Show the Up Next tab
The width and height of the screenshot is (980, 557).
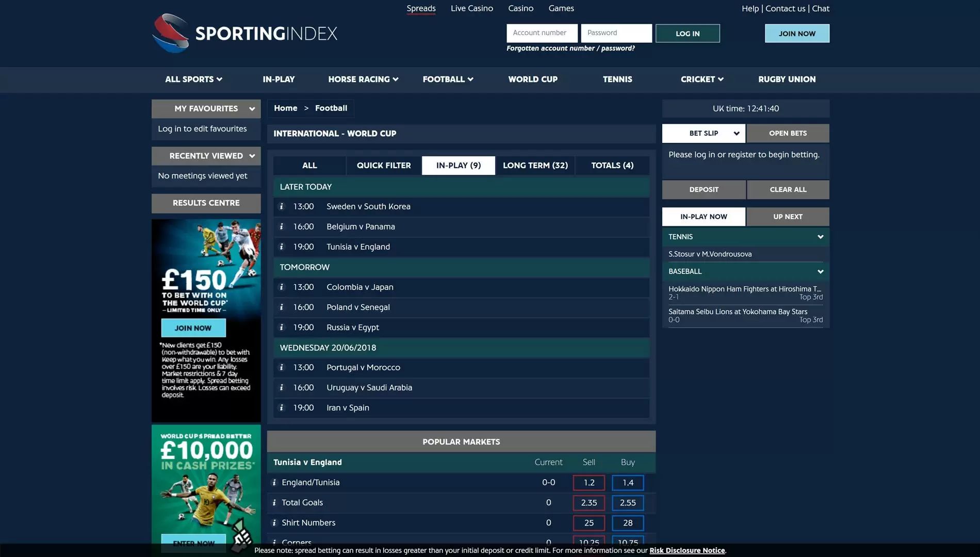click(788, 217)
